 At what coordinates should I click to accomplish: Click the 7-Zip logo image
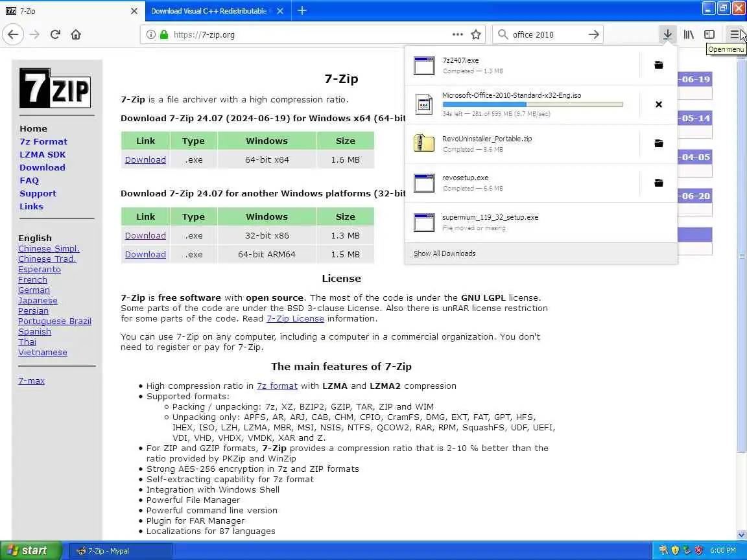click(55, 88)
